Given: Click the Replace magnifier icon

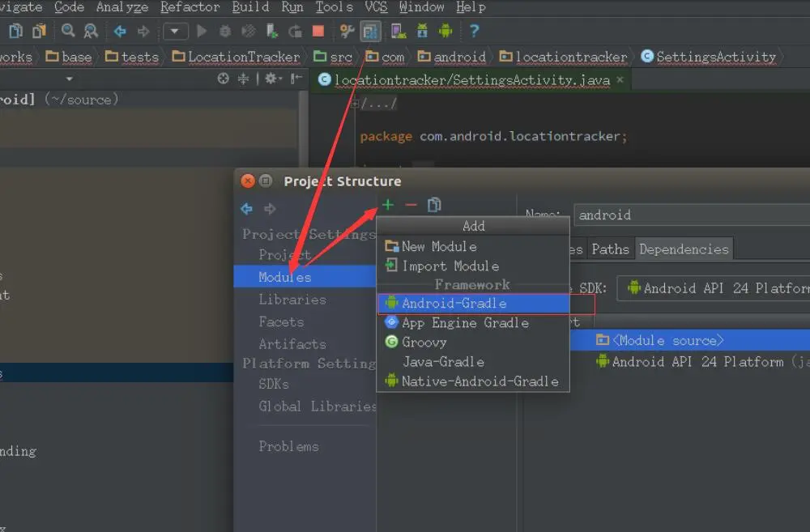Looking at the screenshot, I should [x=91, y=32].
